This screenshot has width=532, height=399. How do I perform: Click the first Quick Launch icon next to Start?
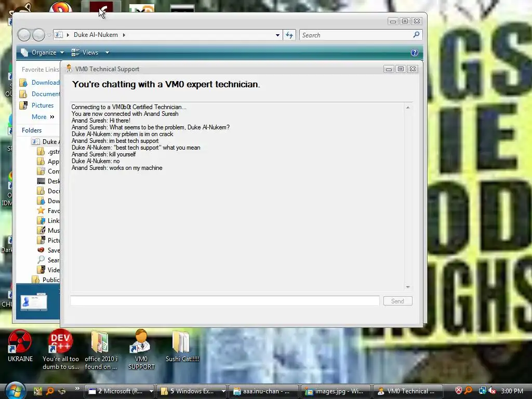click(x=37, y=391)
